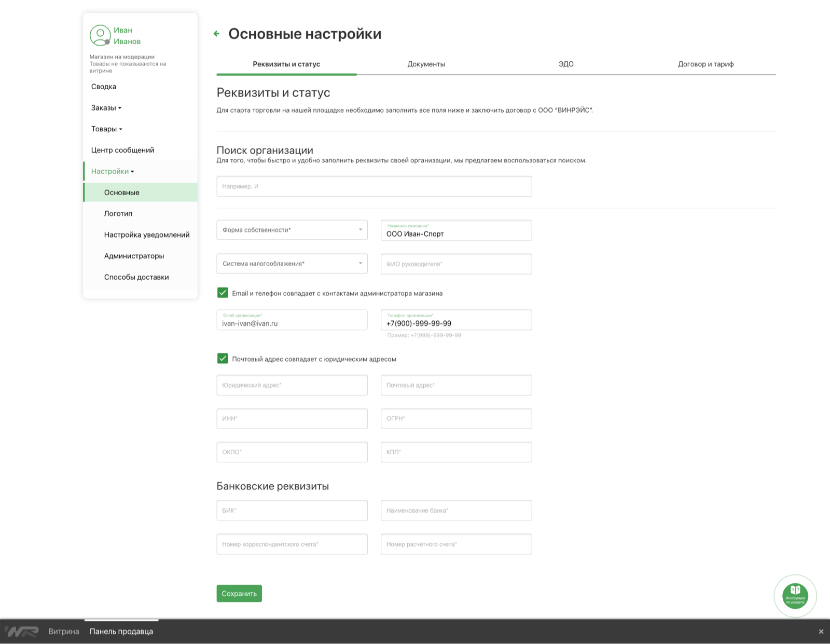Select Панель продавца in bottom bar
The width and height of the screenshot is (830, 644).
[x=121, y=632]
